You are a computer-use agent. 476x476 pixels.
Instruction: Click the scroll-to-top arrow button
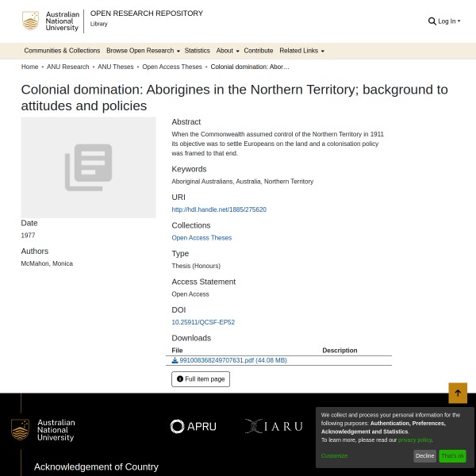[458, 393]
